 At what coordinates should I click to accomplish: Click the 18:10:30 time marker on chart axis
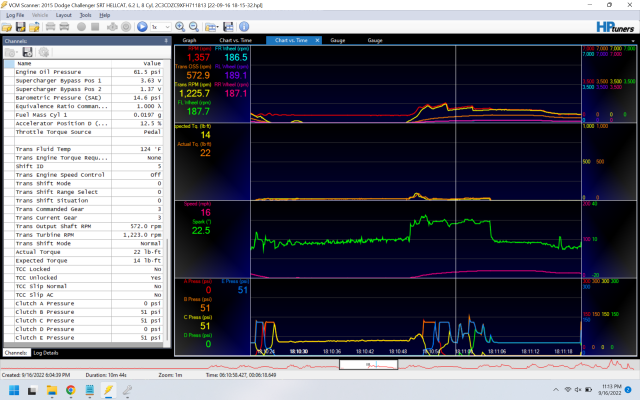(x=299, y=351)
